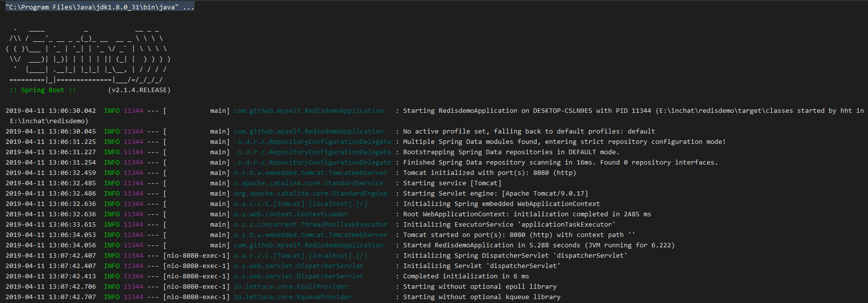
Task: Click 'Completed initialization in 6 ms' message
Action: [466, 276]
